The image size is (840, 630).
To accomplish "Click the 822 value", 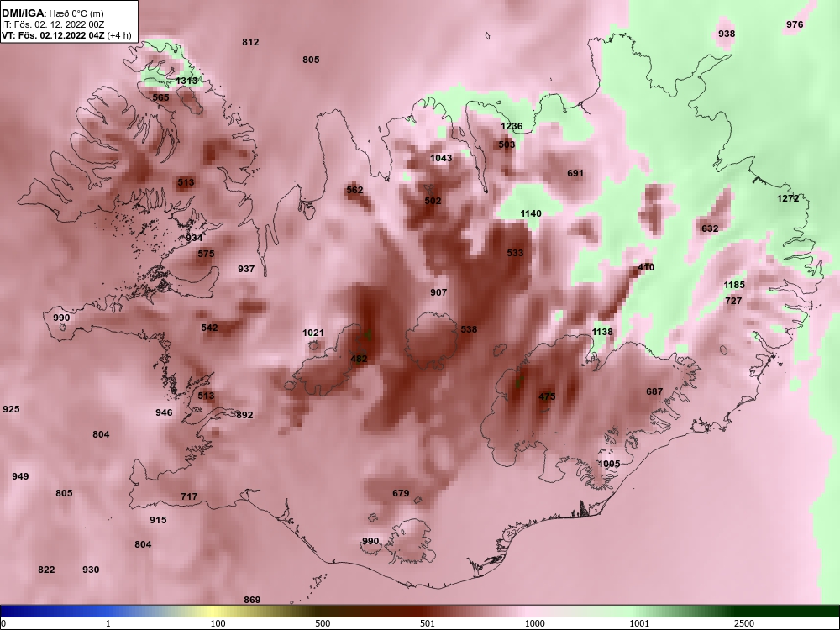I will 46,570.
